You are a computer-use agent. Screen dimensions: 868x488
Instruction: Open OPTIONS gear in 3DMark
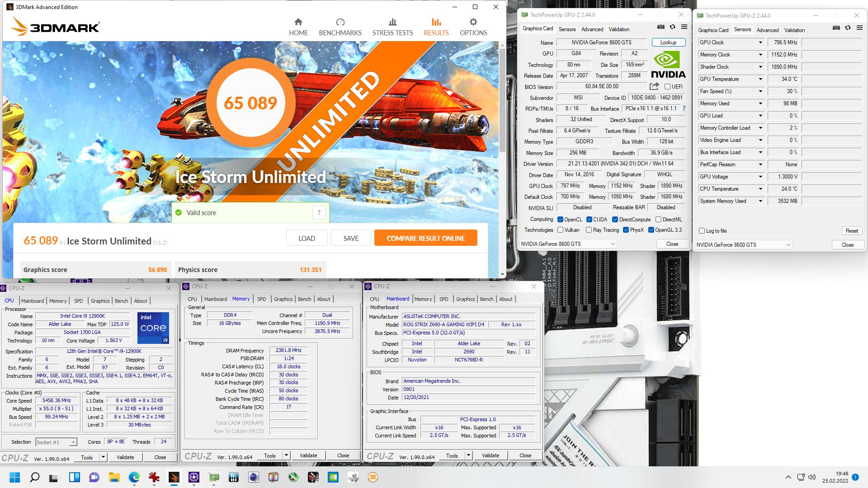pos(473,27)
